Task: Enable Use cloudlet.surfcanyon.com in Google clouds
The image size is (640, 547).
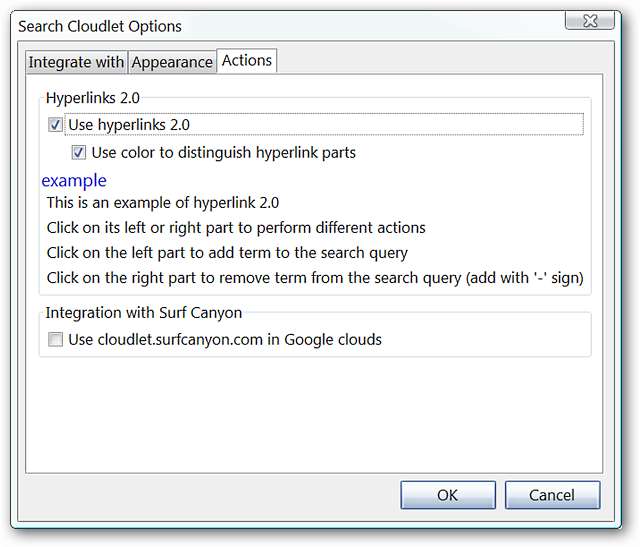Action: tap(55, 340)
